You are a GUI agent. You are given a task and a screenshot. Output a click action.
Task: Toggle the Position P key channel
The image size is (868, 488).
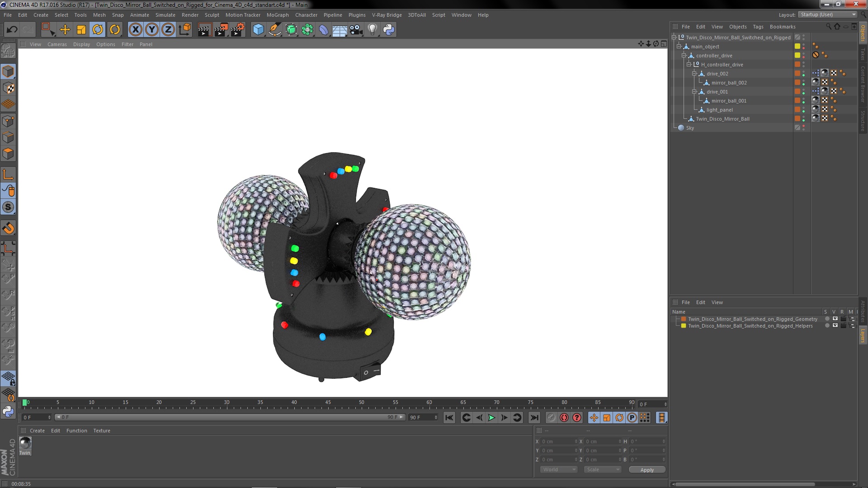tap(632, 418)
